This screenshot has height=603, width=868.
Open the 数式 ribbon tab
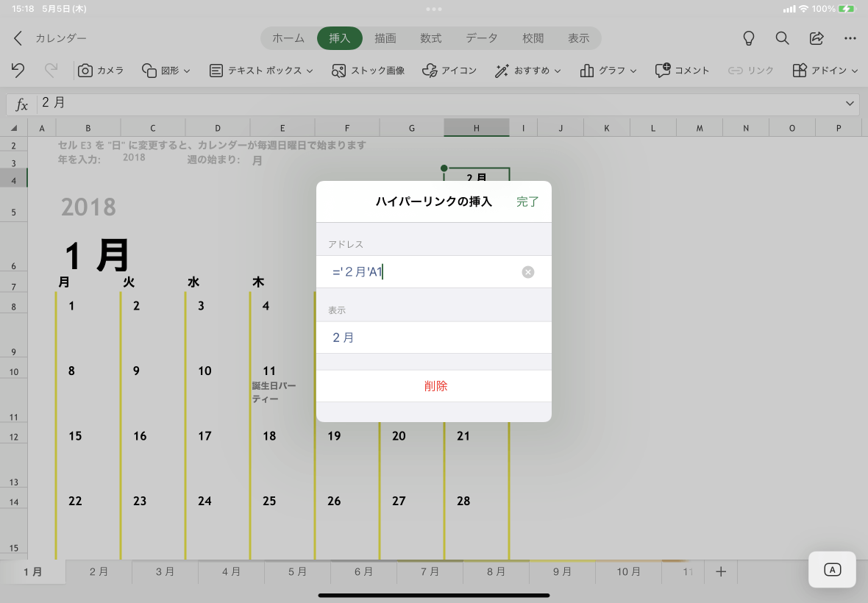[x=430, y=38]
